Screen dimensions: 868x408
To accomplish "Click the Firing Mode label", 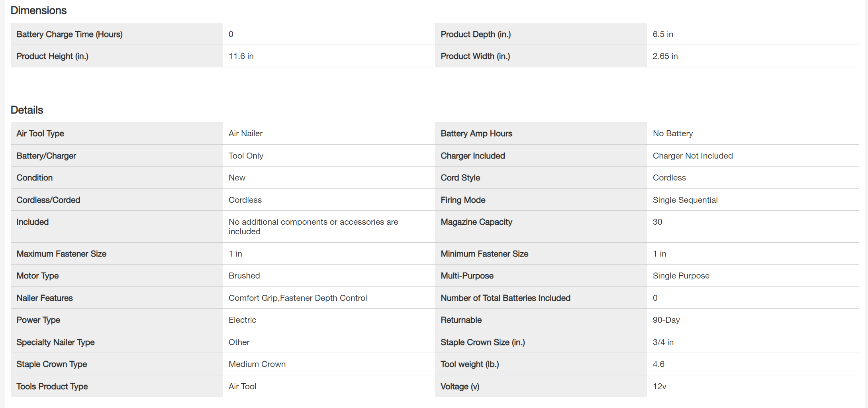I will (x=462, y=200).
